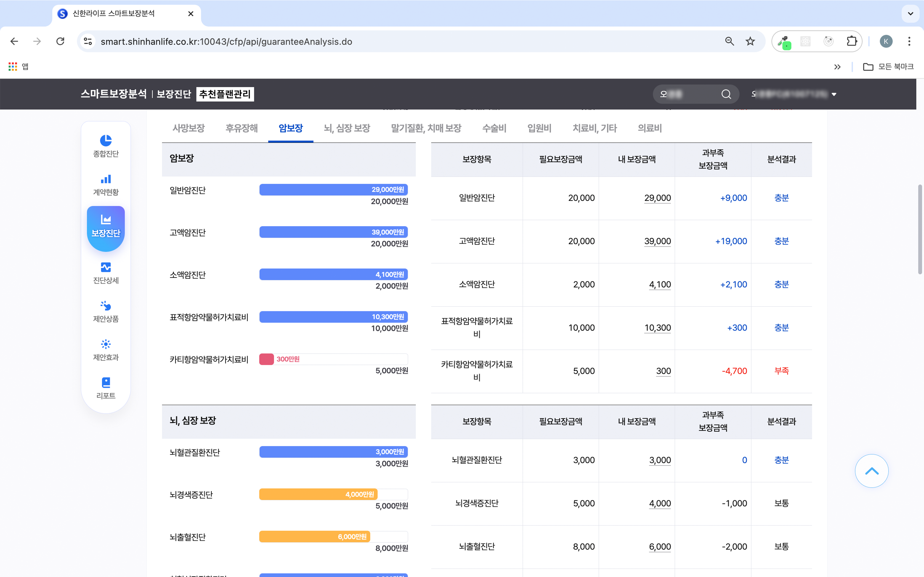This screenshot has width=924, height=577.
Task: Expand the hidden bookmarks chevron
Action: (837, 67)
